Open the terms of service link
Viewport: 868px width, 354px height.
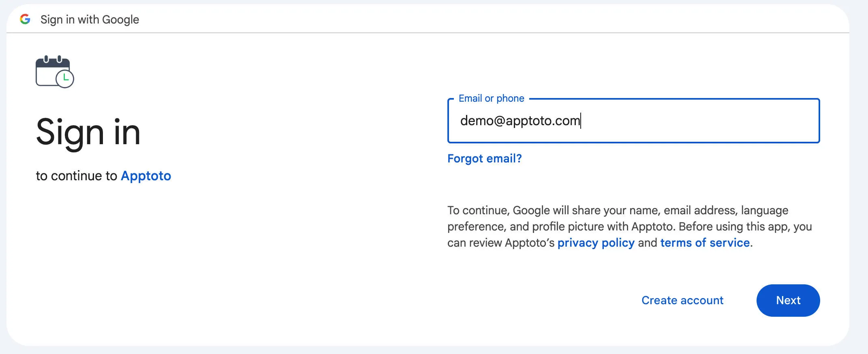pos(705,243)
